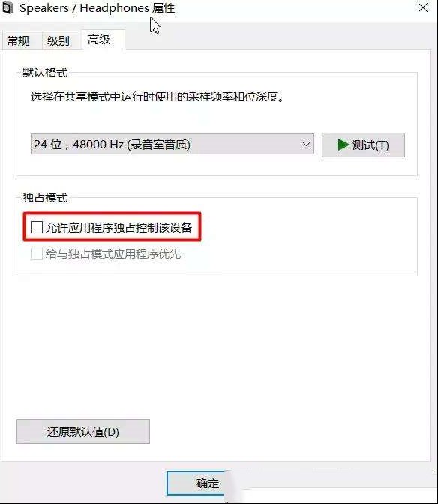Click 还原默认值(D) to restore defaults
Viewport: 438px width, 504px height.
(83, 431)
